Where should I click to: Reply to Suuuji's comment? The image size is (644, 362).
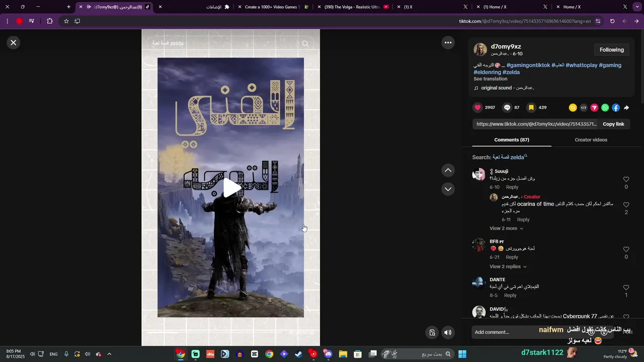click(512, 187)
